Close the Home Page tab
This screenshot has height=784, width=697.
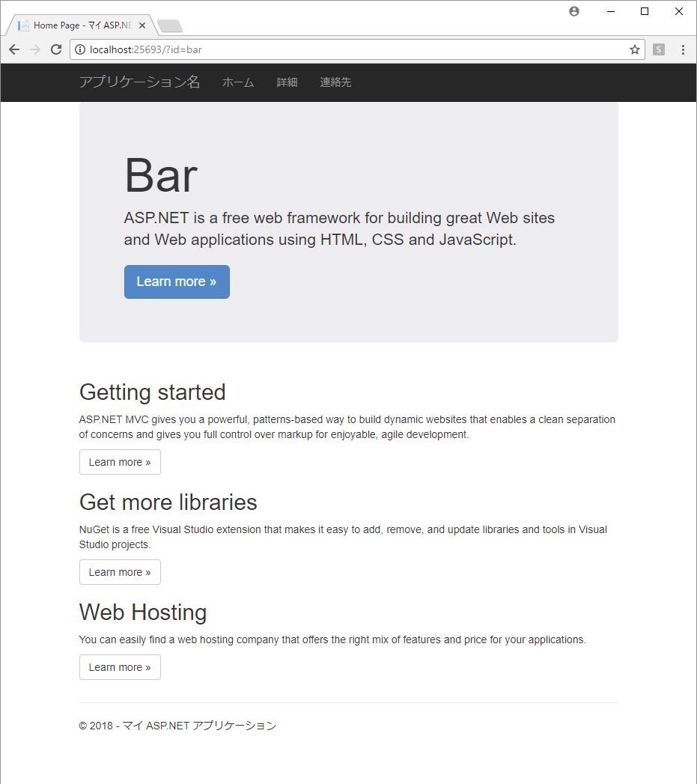pyautogui.click(x=142, y=25)
